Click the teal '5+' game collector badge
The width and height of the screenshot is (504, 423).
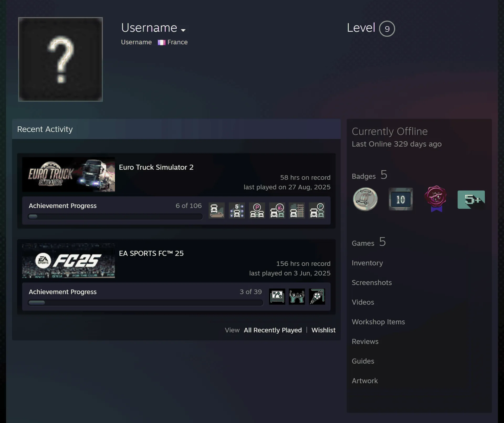[x=471, y=200]
